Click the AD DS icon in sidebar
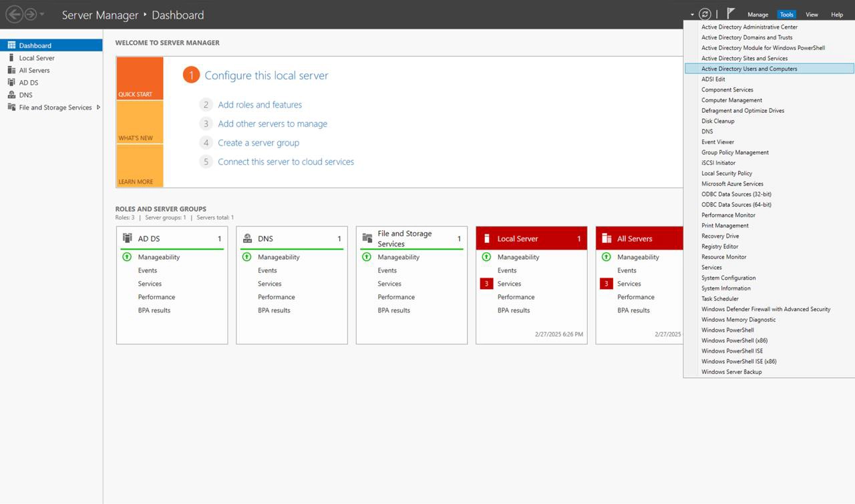Screen dimensions: 855x504 (11, 82)
